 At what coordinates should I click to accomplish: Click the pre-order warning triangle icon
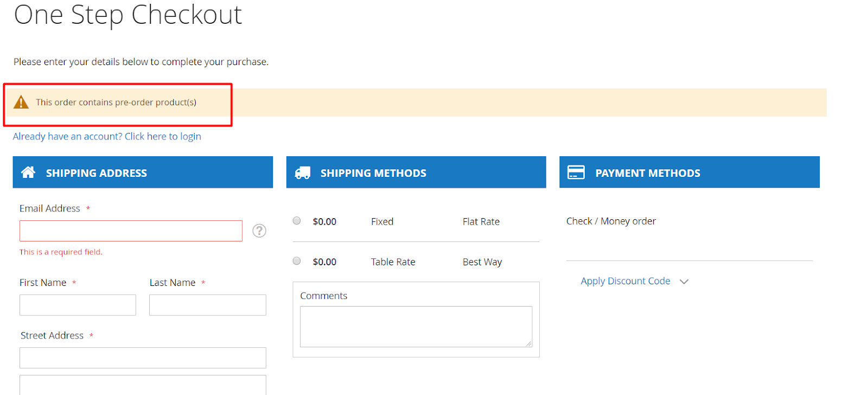click(21, 102)
